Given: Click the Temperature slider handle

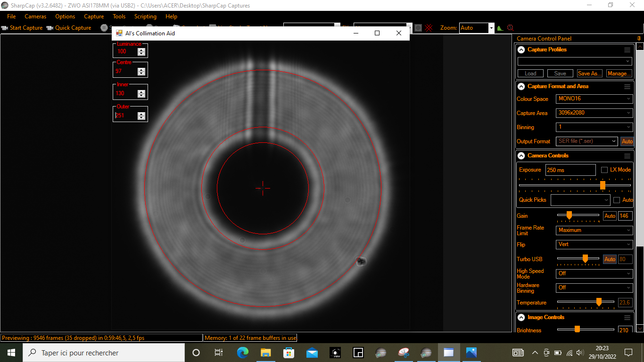Looking at the screenshot, I should [599, 302].
